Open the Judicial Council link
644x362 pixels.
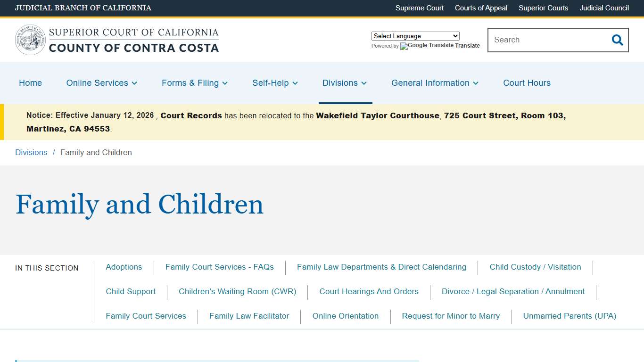(x=604, y=8)
